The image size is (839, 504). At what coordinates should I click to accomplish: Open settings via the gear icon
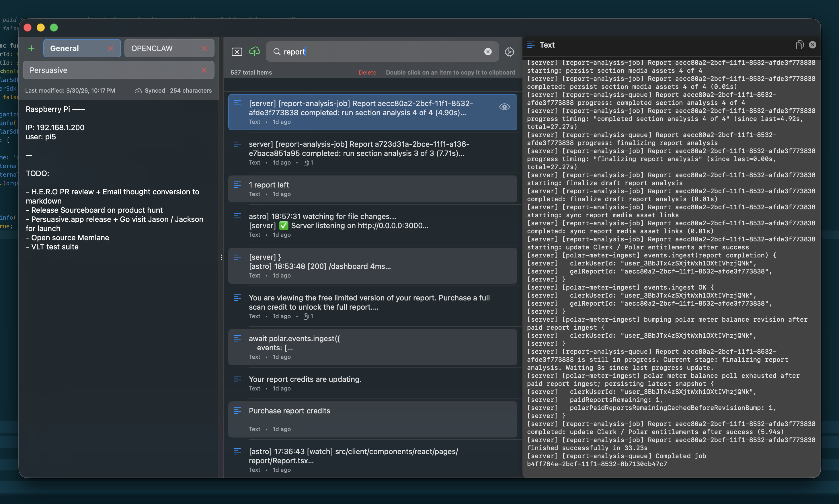[509, 52]
